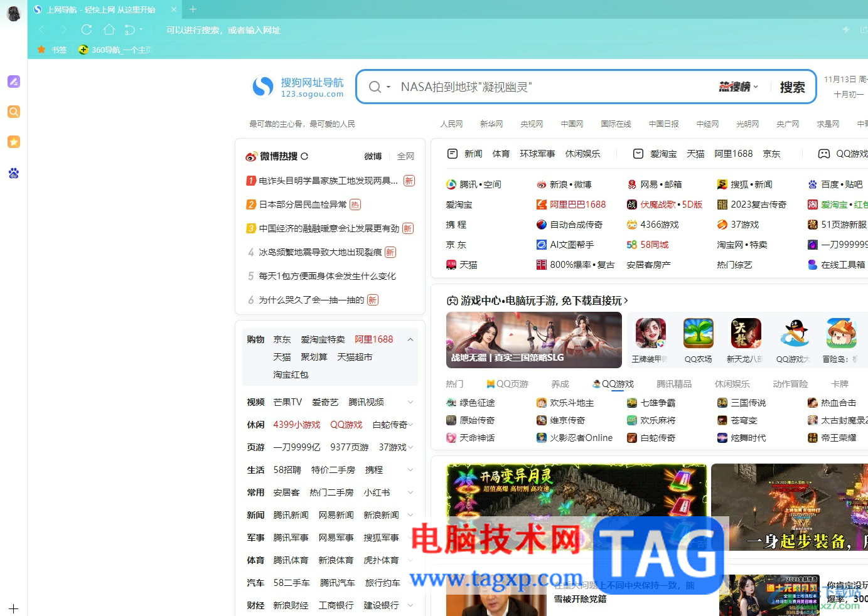Expand the 视频 category row
Image resolution: width=868 pixels, height=616 pixels.
click(x=410, y=402)
